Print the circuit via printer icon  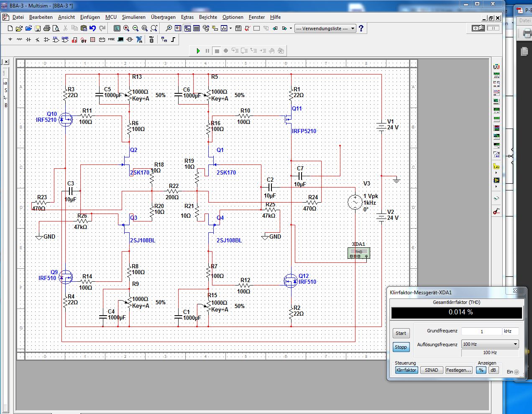[x=47, y=28]
